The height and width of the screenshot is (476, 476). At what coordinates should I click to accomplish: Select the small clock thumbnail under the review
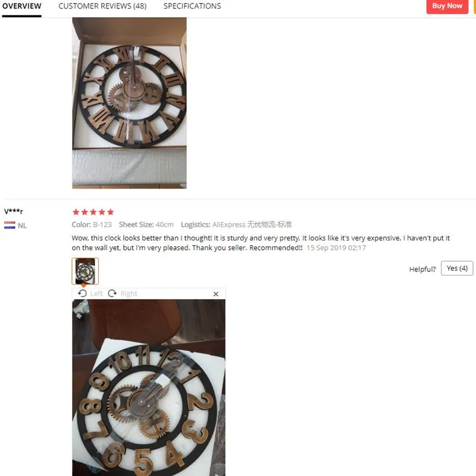coord(85,271)
